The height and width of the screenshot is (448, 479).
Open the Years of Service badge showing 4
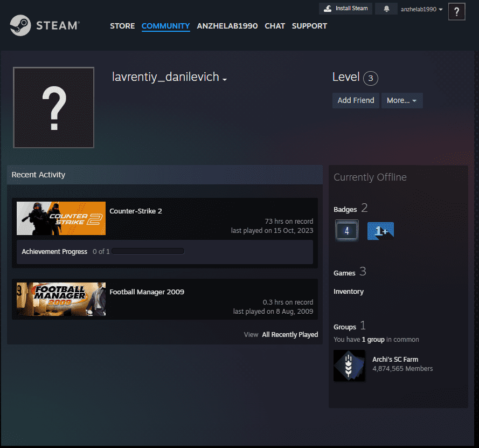(x=346, y=230)
